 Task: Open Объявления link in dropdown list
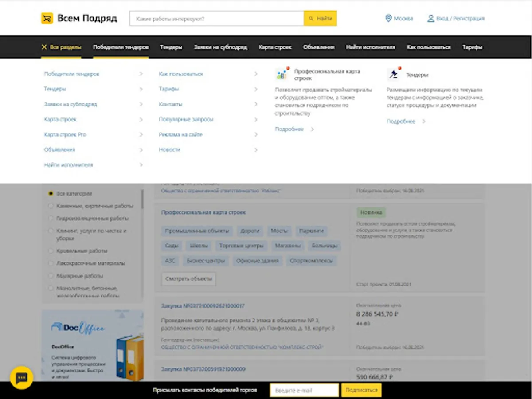click(x=59, y=150)
